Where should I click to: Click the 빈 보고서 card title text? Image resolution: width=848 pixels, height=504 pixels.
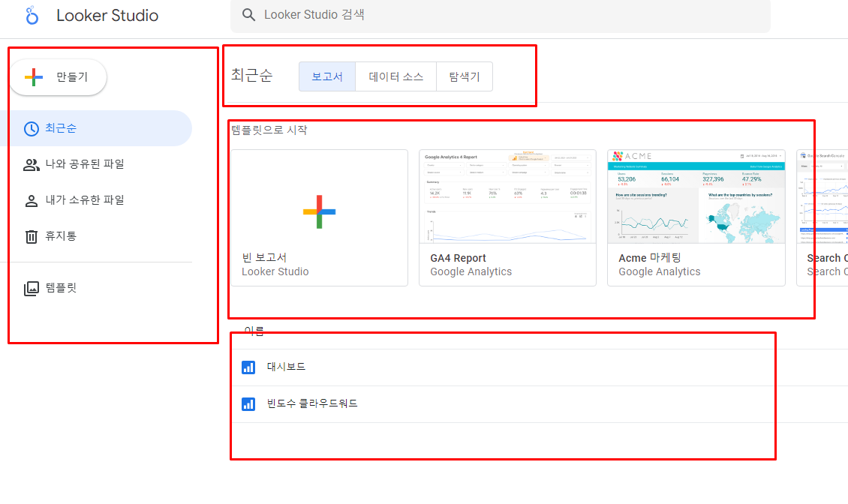tap(264, 258)
